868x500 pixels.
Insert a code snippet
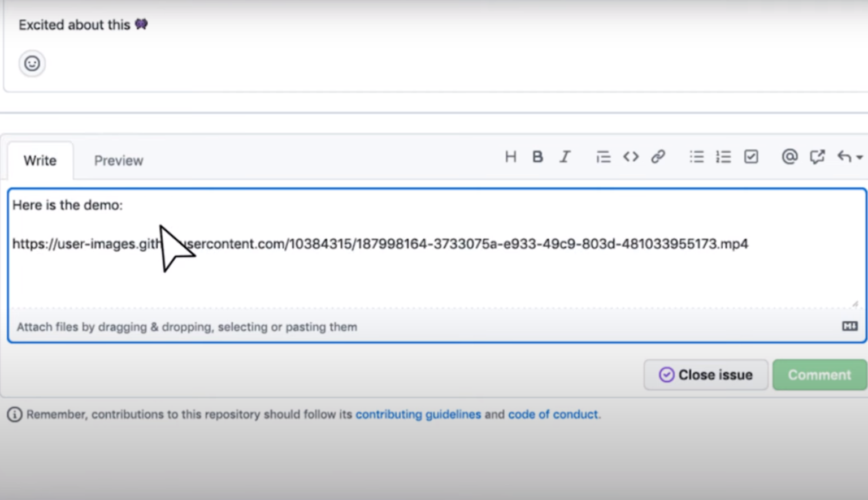pyautogui.click(x=631, y=157)
